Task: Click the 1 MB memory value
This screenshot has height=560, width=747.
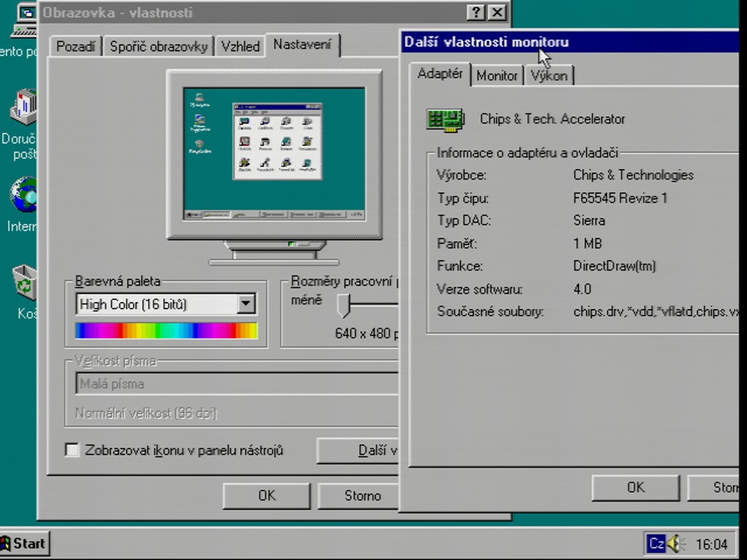Action: (x=587, y=244)
